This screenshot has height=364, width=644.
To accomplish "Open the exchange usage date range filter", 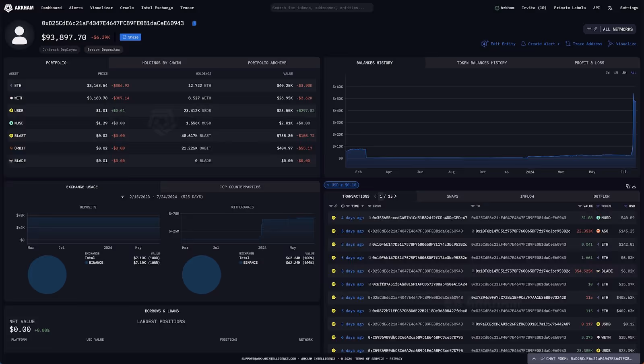I will point(122,197).
